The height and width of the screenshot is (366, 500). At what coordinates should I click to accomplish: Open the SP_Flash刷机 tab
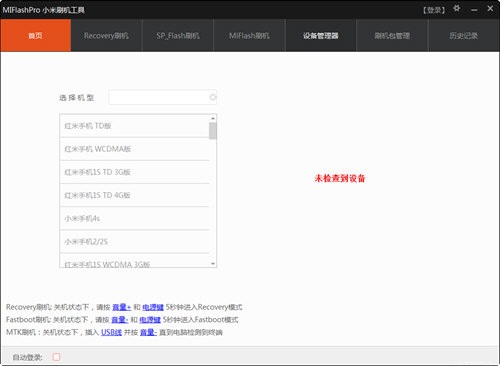tap(178, 35)
